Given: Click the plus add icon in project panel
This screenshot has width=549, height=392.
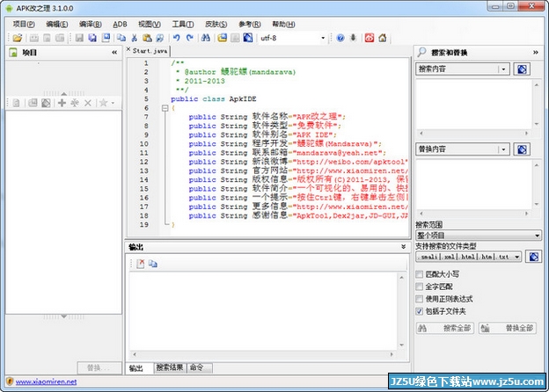Looking at the screenshot, I should 62,103.
